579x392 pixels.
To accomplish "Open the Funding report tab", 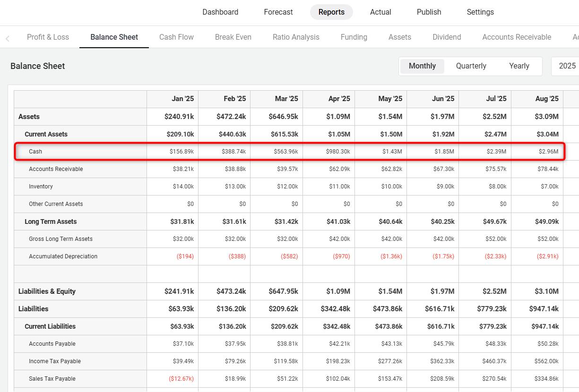I will tap(354, 37).
